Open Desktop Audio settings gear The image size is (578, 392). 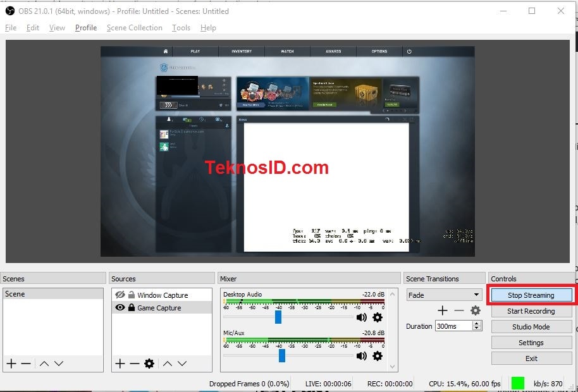coord(378,317)
